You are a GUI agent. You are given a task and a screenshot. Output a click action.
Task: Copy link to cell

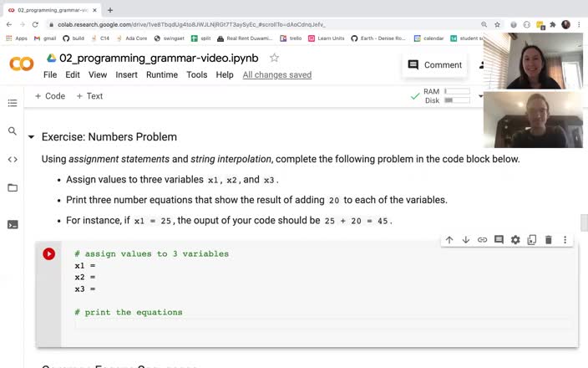pos(482,240)
